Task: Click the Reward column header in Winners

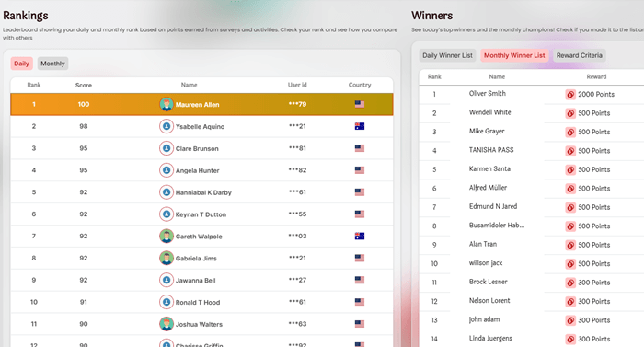Action: point(596,76)
